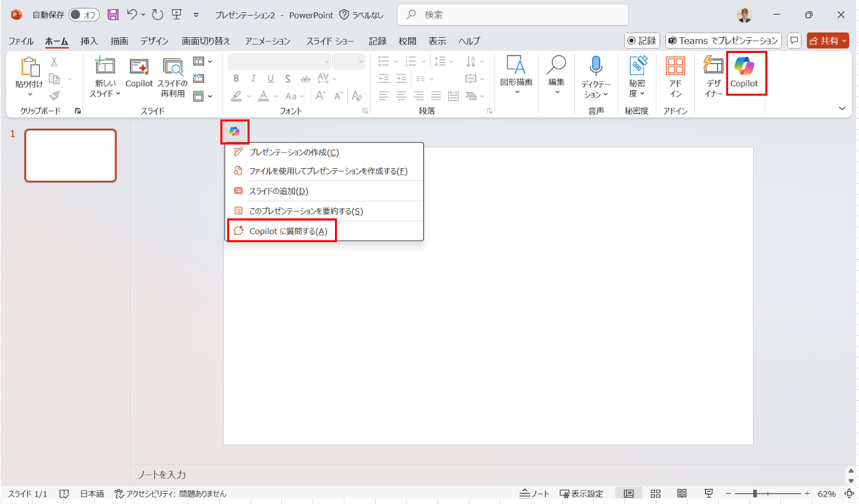859x504 pixels.
Task: Click the floating Copilot icon above the slide
Action: tap(234, 131)
